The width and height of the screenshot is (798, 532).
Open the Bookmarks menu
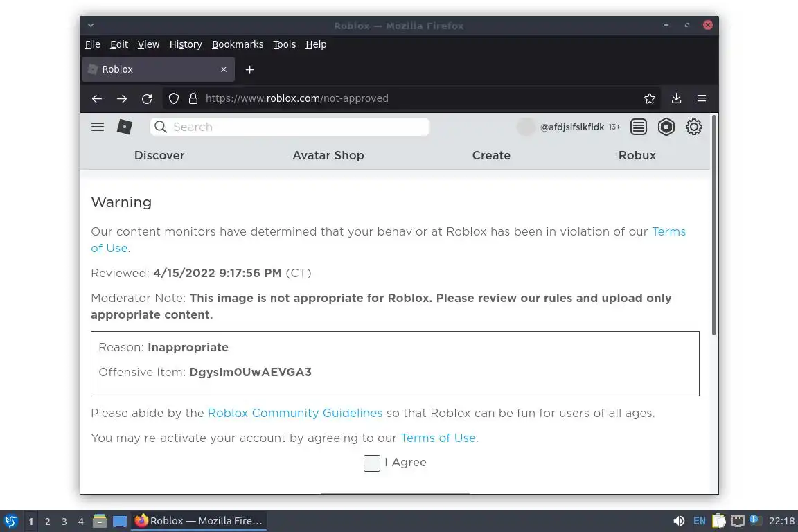[238, 44]
